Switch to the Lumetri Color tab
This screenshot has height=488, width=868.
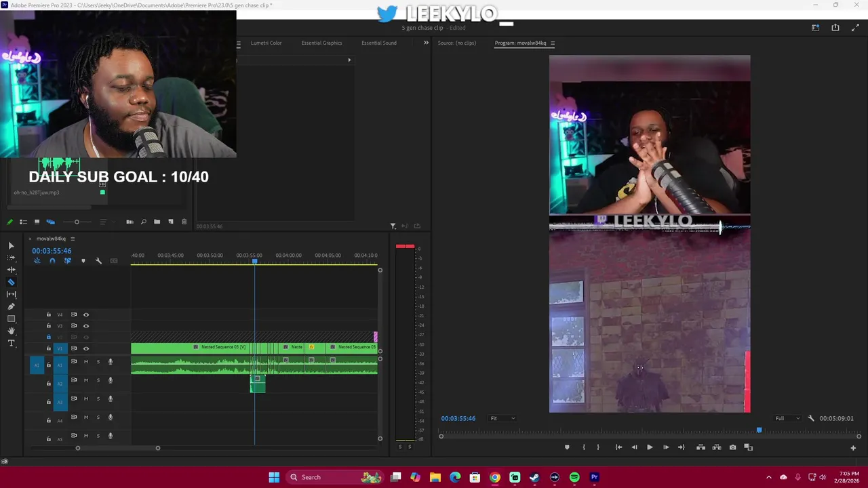[x=266, y=43]
